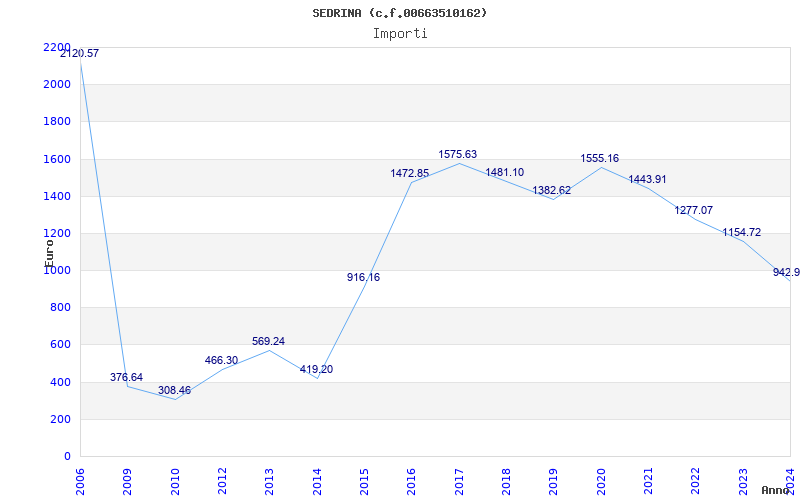Click the y-axis tick label 0
The height and width of the screenshot is (500, 800).
pyautogui.click(x=67, y=456)
